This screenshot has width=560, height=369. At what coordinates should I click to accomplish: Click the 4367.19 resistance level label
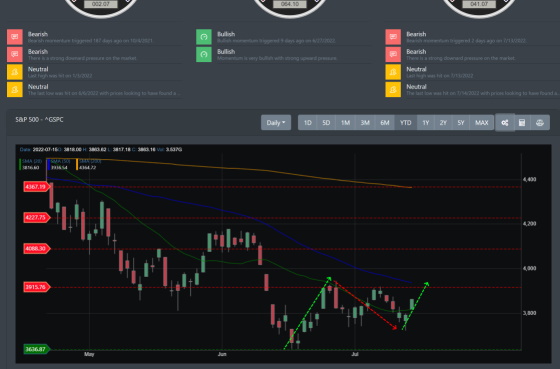[37, 186]
